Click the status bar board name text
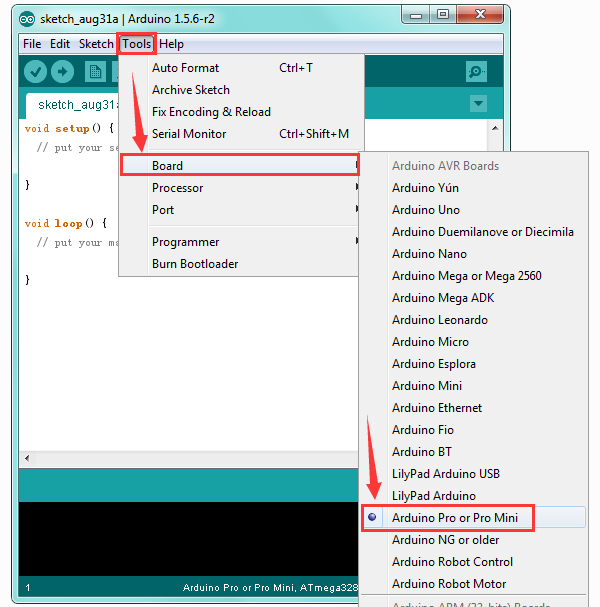This screenshot has height=607, width=600. [x=270, y=588]
